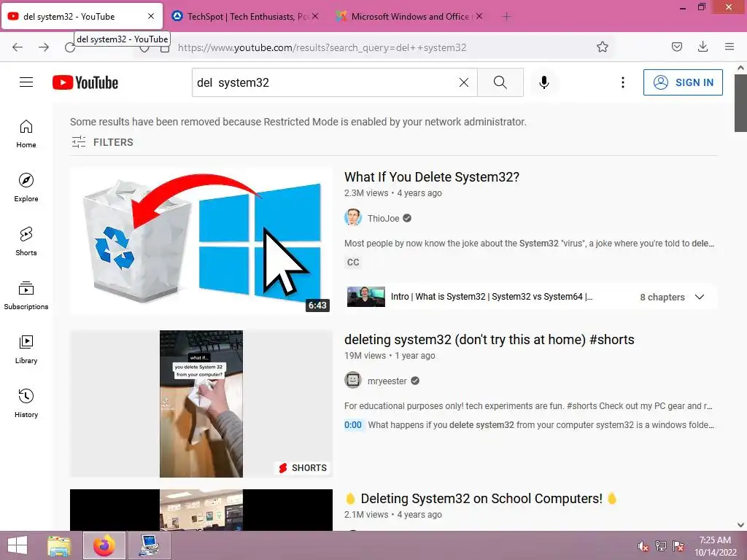
Task: Open the Windows Start button
Action: click(x=18, y=545)
